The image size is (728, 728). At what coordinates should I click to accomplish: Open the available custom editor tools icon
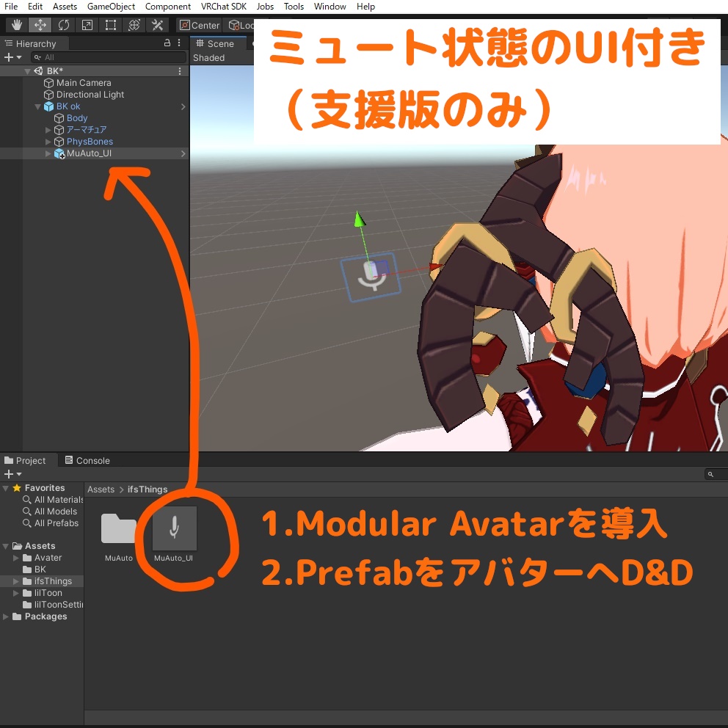pos(156,24)
